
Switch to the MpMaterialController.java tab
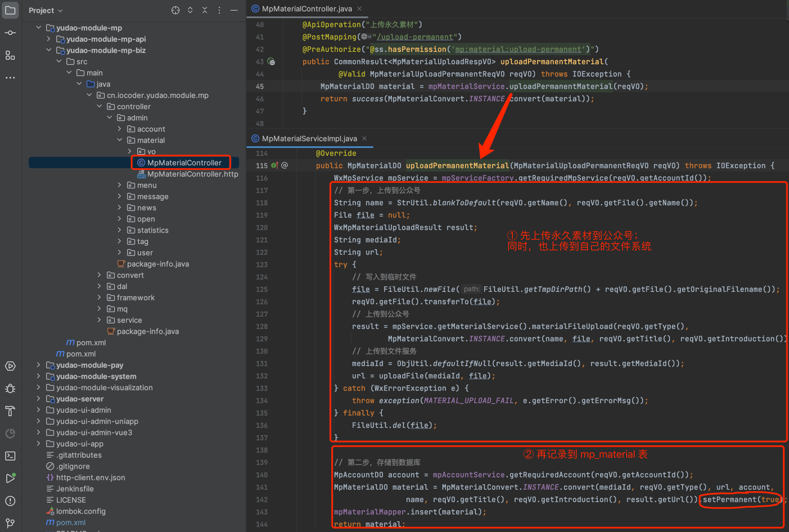(x=306, y=8)
